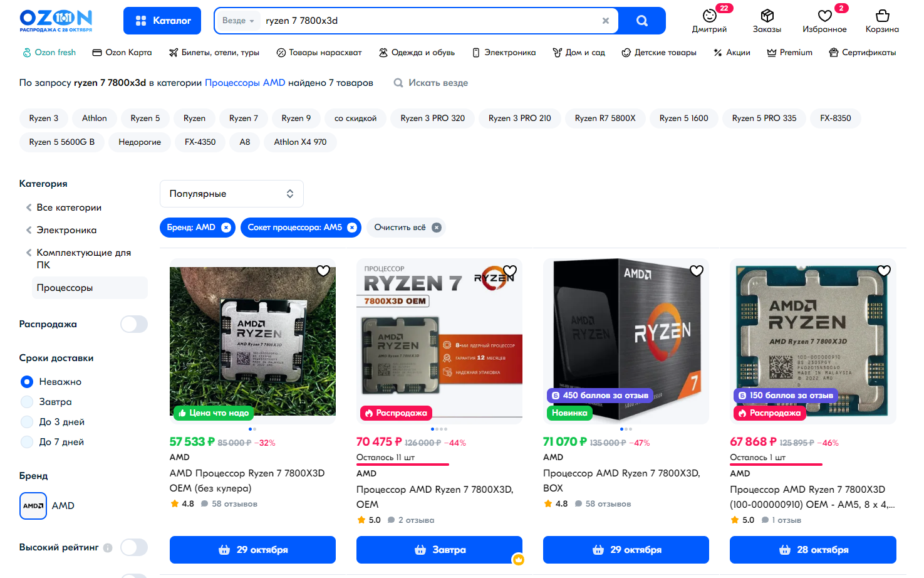Open Одежда и обувь section

tap(417, 53)
